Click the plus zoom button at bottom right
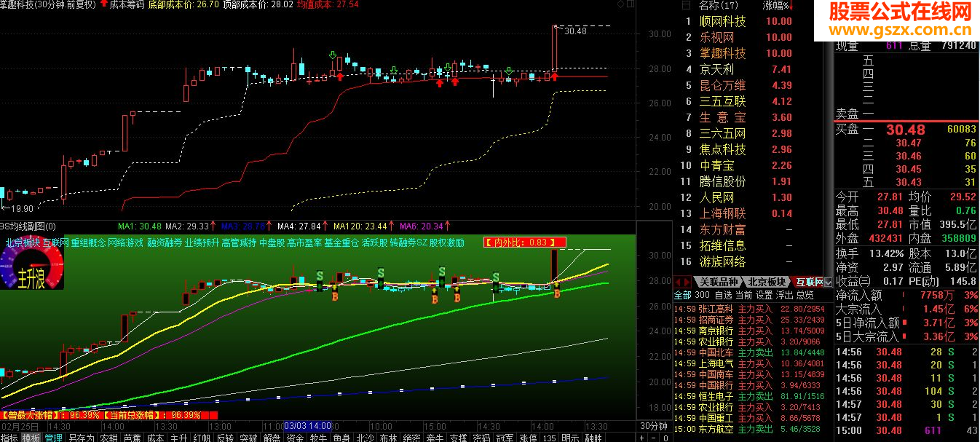Image resolution: width=980 pixels, height=442 pixels. 641,438
